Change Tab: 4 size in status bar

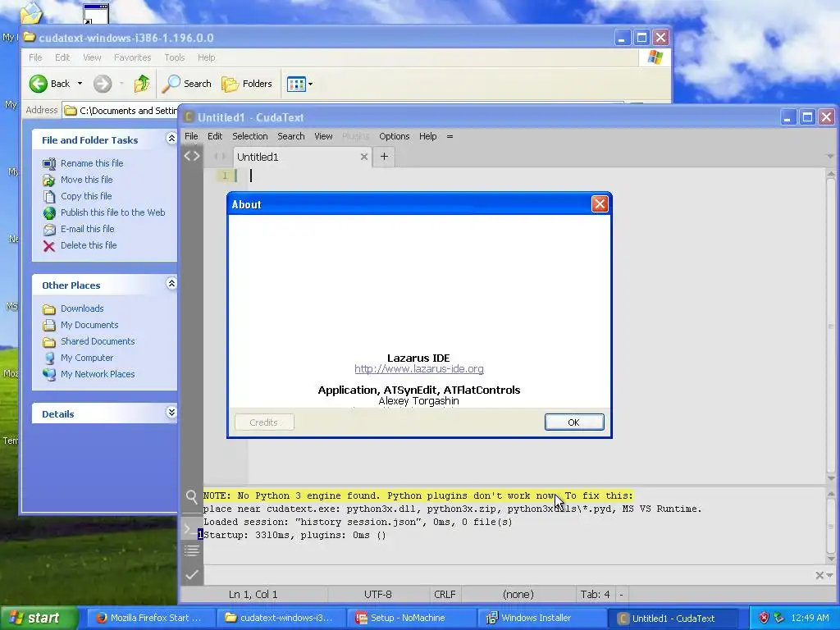(595, 595)
